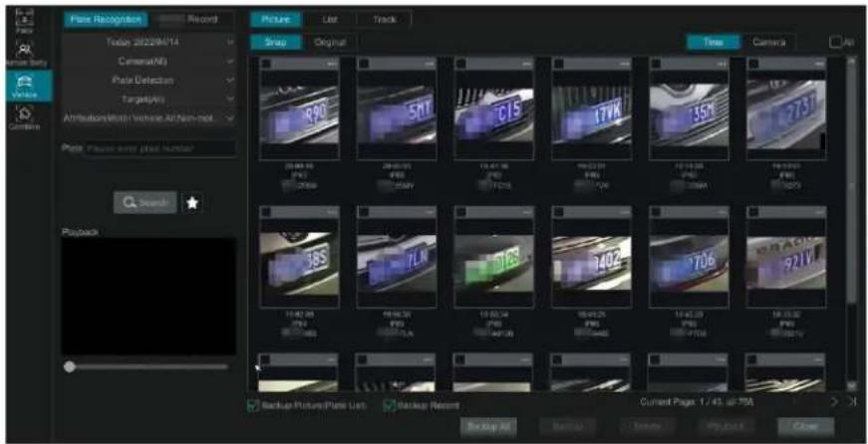Open more options on the 5MY plate card
Viewport: 868px width, 444px height.
(x=430, y=64)
